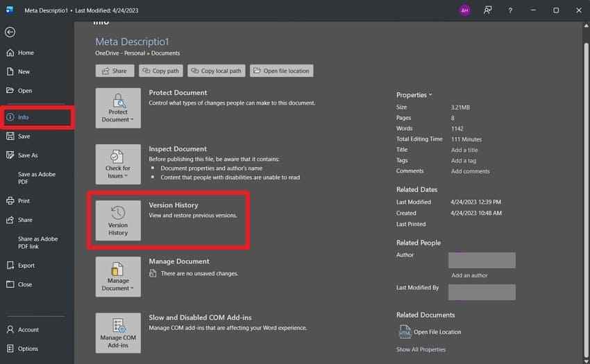
Task: Expand the Check for Issues dropdown
Action: click(118, 164)
